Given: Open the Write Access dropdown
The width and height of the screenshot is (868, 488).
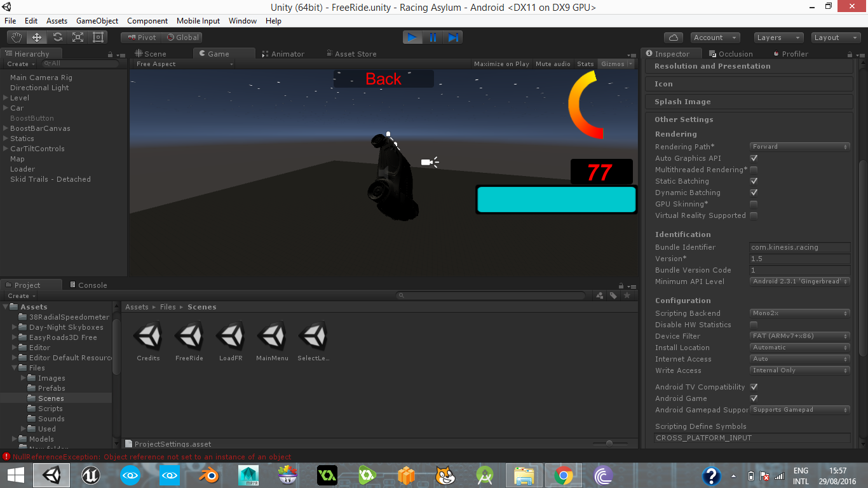Looking at the screenshot, I should pos(800,370).
